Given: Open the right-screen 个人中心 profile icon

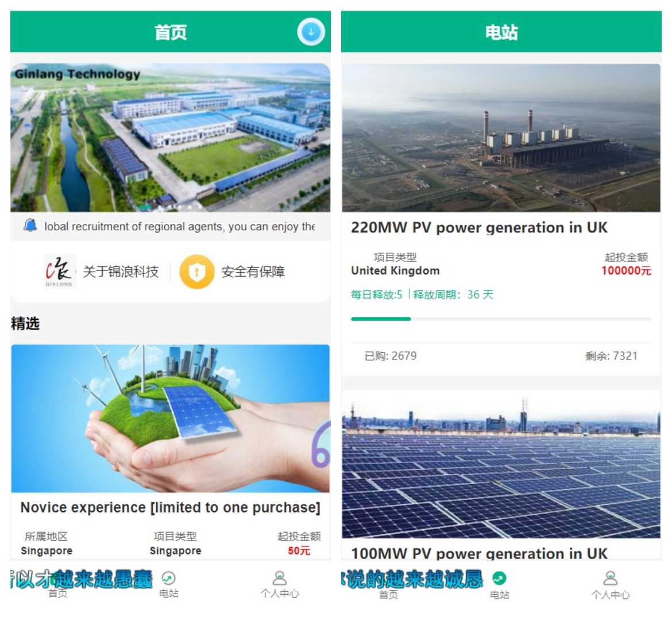Looking at the screenshot, I should point(611,578).
